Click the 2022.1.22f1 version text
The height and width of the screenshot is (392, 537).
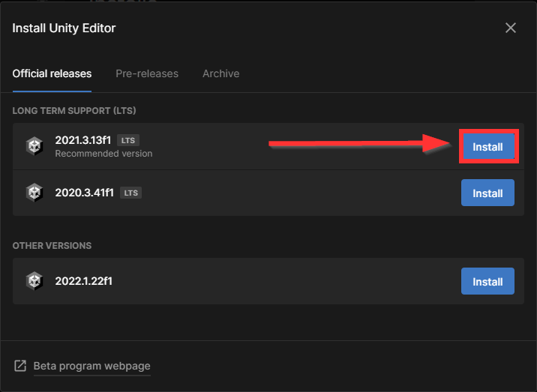[85, 281]
